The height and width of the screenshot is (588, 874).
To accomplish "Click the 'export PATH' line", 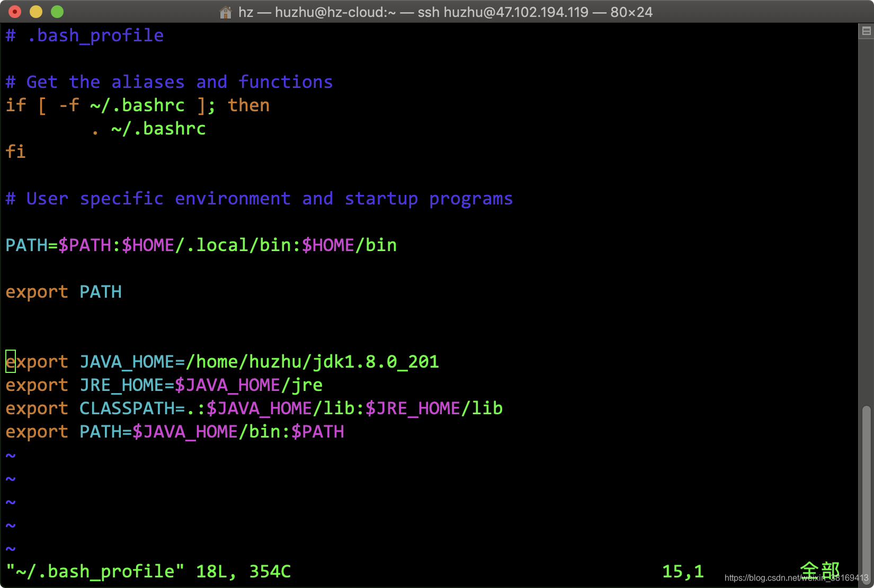I will 64,292.
